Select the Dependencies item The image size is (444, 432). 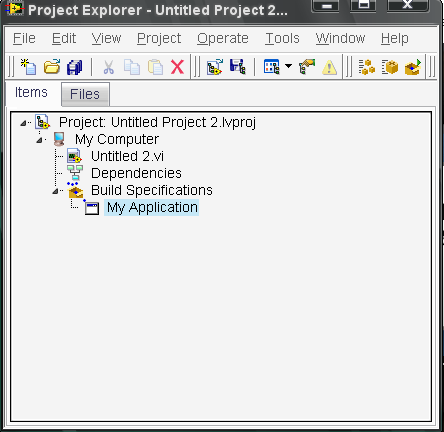(136, 173)
